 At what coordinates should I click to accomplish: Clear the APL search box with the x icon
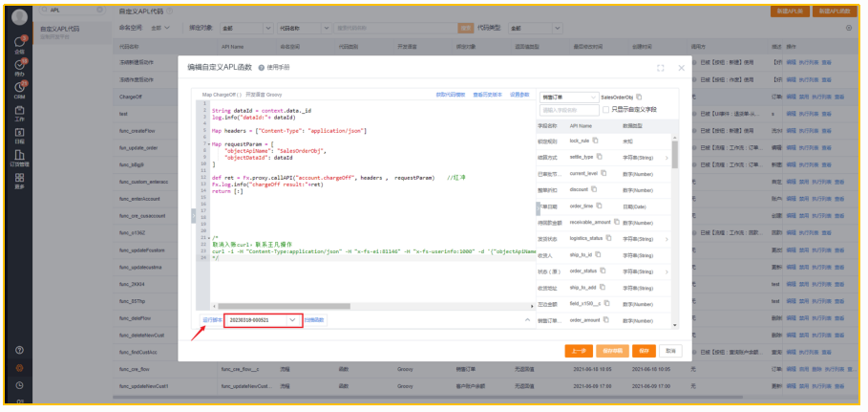point(99,10)
